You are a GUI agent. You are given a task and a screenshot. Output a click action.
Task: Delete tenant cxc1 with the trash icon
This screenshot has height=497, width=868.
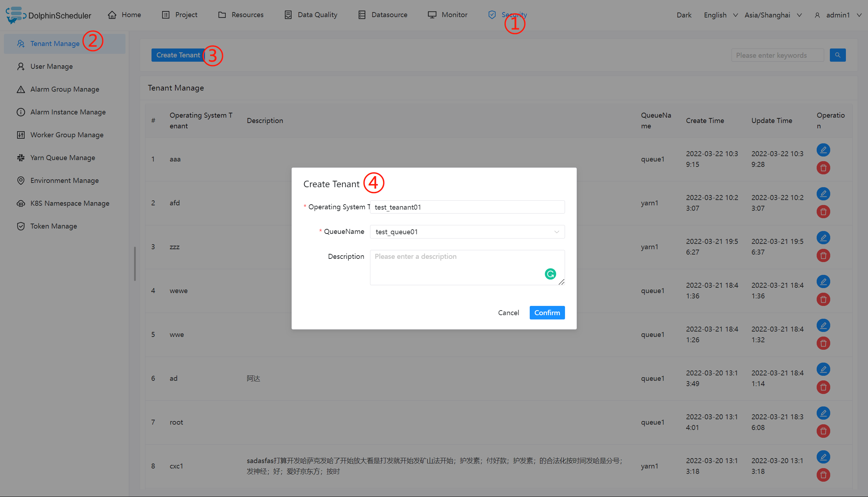[823, 475]
